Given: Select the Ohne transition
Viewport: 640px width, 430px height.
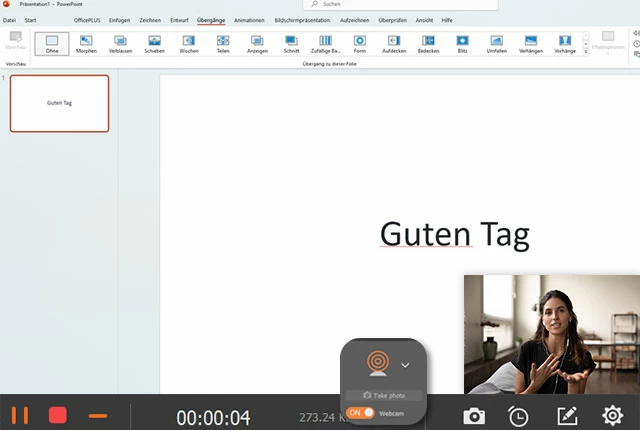Looking at the screenshot, I should click(52, 44).
